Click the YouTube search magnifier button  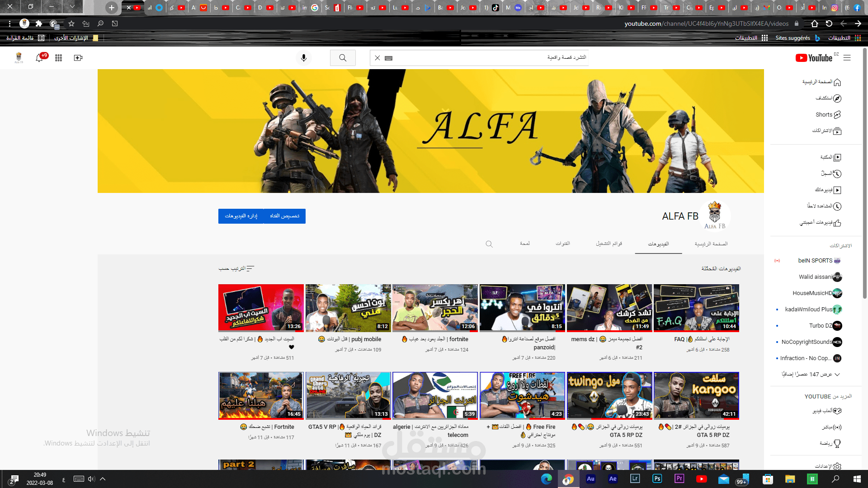tap(343, 58)
